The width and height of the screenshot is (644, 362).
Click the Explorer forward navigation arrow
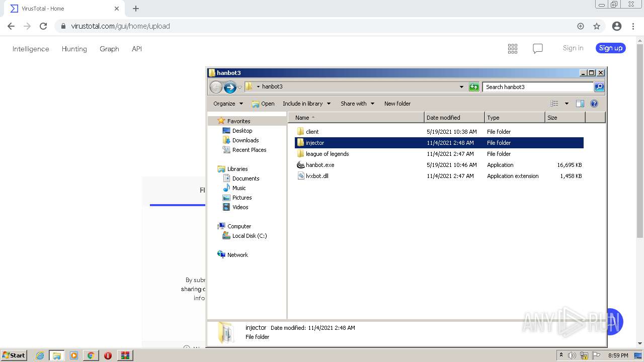click(230, 87)
